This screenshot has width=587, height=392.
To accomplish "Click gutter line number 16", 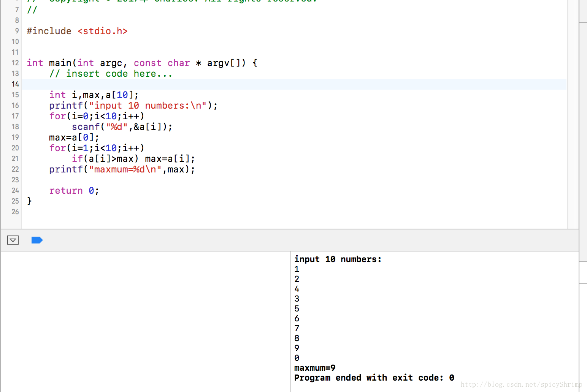I will pyautogui.click(x=15, y=105).
